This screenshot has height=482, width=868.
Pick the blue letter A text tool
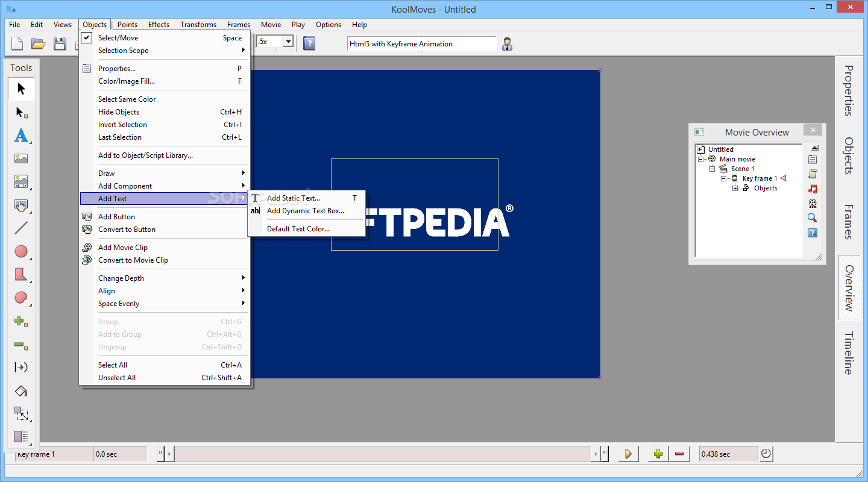(x=21, y=136)
